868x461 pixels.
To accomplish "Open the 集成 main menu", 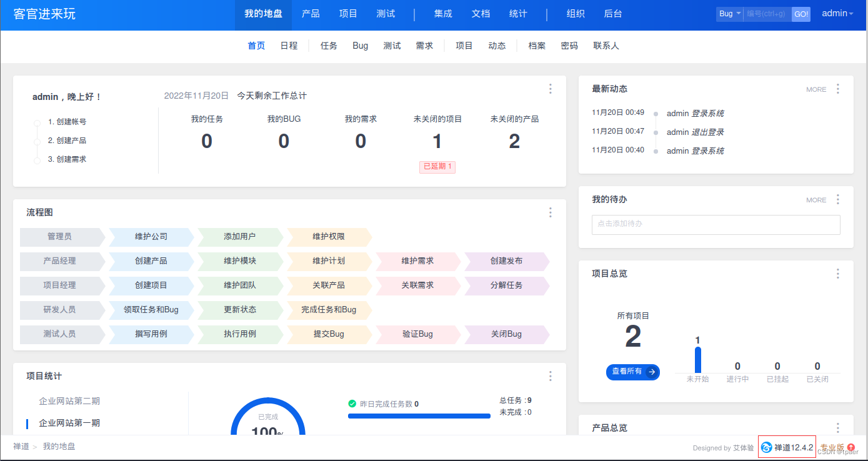I will pos(443,14).
